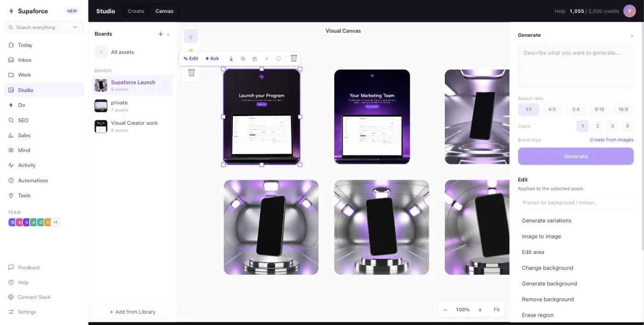Duplicate the selected asset using the copy icon
Image resolution: width=644 pixels, height=325 pixels.
(243, 59)
